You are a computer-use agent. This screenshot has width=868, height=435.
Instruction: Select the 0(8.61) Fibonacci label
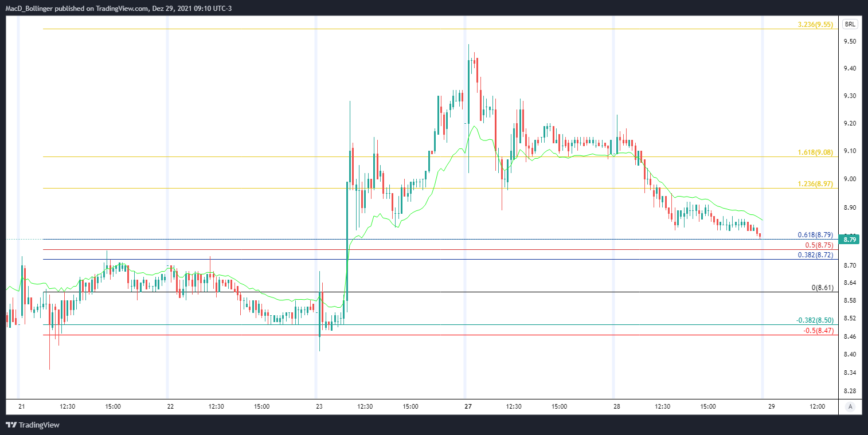click(x=822, y=287)
